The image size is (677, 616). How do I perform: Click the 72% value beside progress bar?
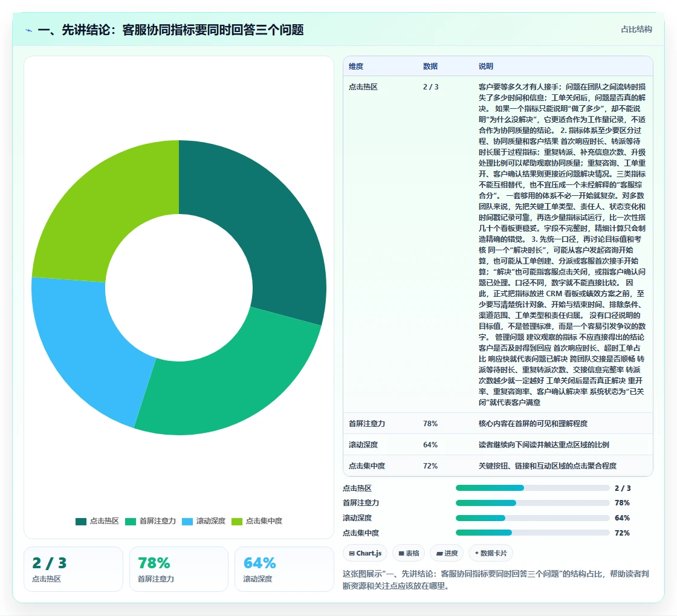(622, 533)
